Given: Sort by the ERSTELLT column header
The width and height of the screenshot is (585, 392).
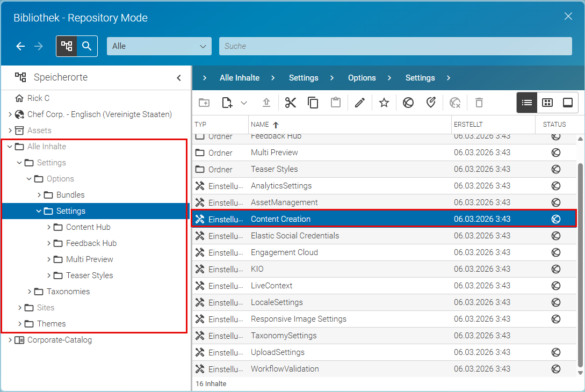Looking at the screenshot, I should [468, 125].
